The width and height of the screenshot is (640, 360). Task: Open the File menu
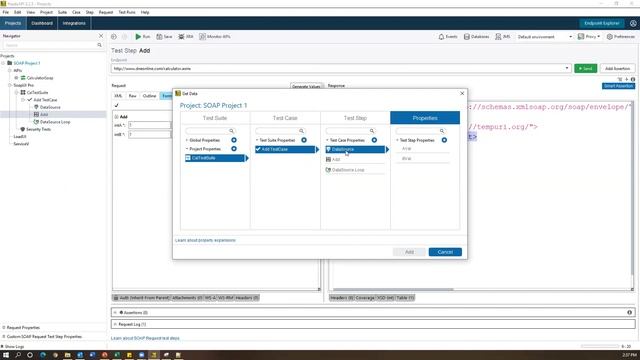tap(6, 13)
